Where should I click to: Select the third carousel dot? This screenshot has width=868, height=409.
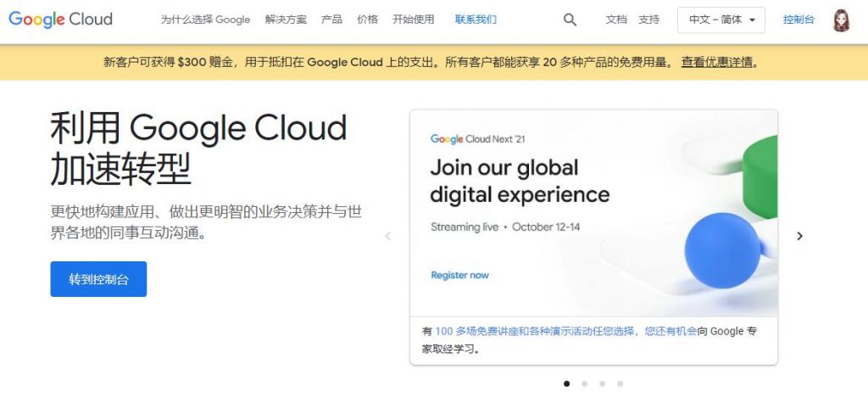pos(602,384)
